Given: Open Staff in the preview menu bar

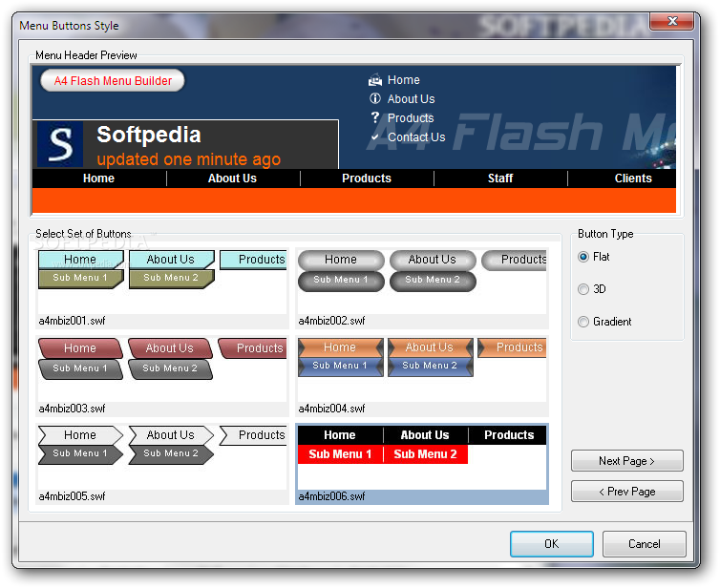Looking at the screenshot, I should 500,178.
